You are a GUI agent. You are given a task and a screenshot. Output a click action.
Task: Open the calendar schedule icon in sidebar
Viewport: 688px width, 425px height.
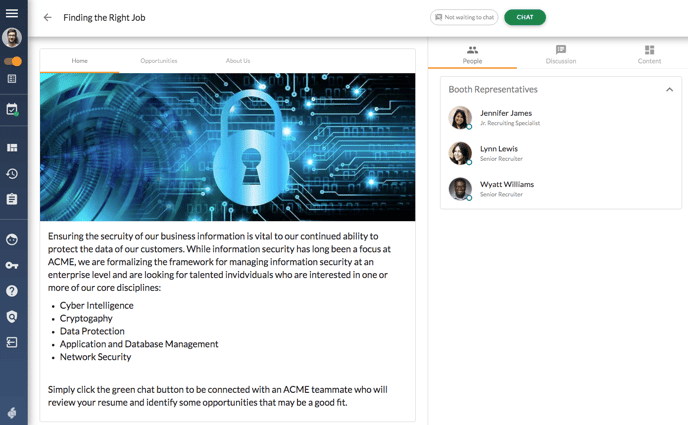[12, 109]
